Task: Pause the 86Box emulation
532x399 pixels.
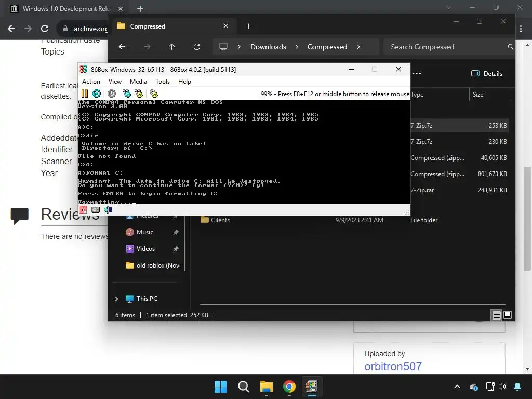Action: [85, 94]
